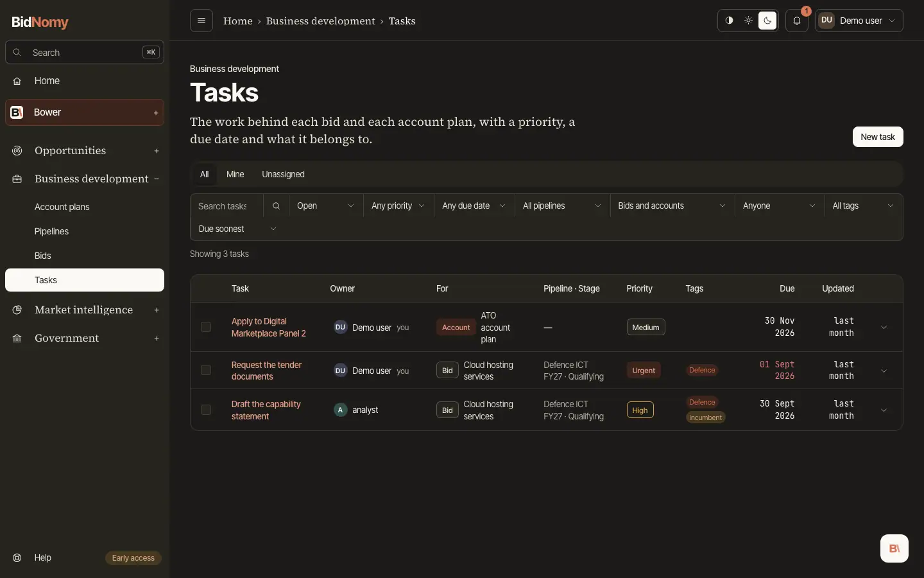
Task: Open the BidNomy assistant floating icon
Action: coord(894,548)
